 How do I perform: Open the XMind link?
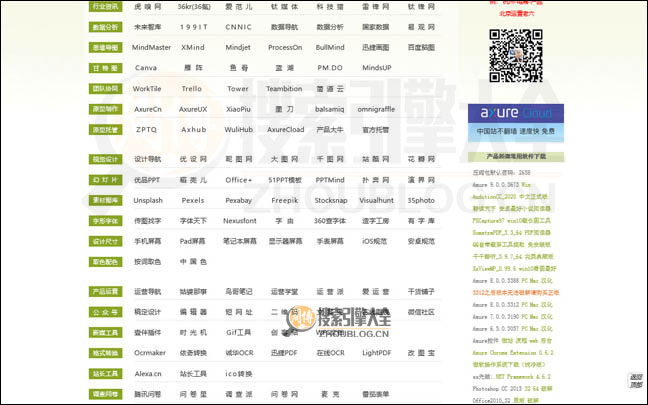(193, 48)
